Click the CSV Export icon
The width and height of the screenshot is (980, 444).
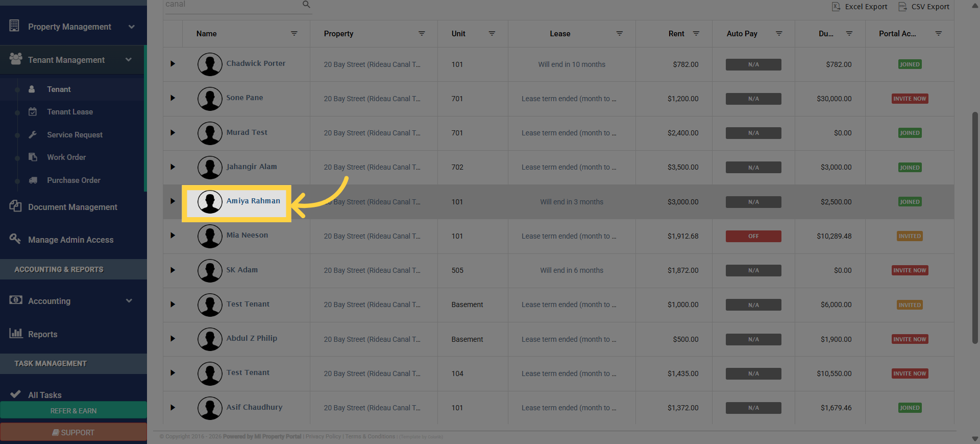[902, 7]
